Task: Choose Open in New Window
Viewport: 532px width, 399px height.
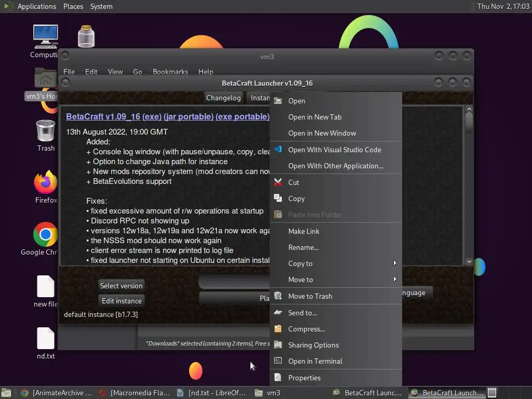Action: 322,134
